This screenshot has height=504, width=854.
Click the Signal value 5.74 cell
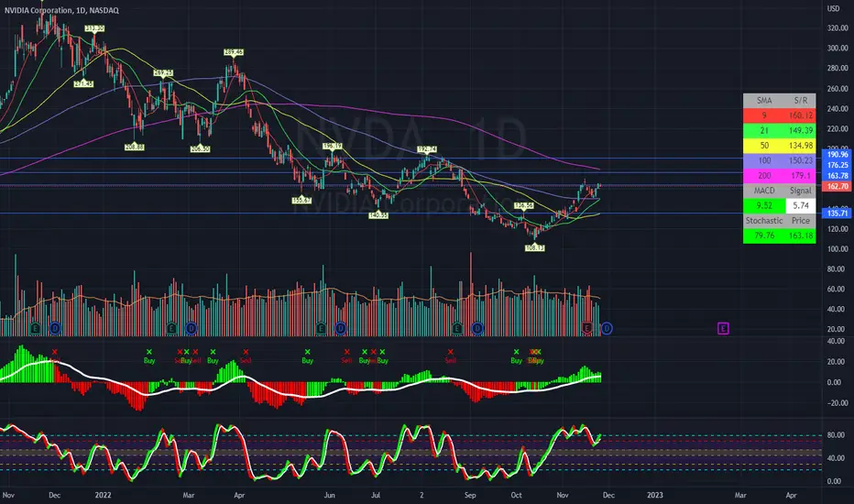(x=801, y=205)
